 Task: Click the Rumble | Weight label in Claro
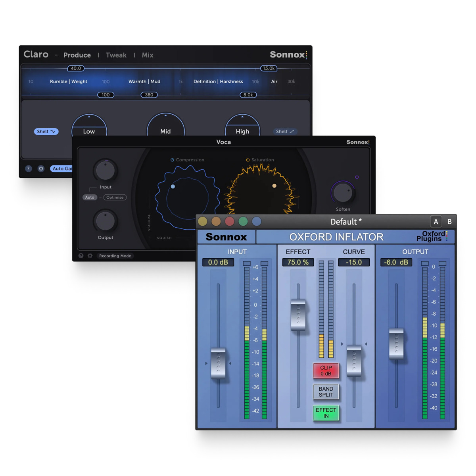point(69,81)
